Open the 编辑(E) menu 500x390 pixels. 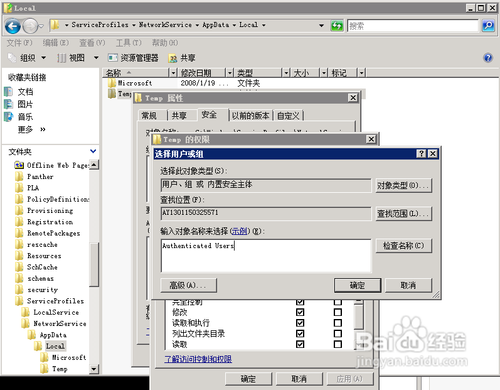click(x=56, y=43)
